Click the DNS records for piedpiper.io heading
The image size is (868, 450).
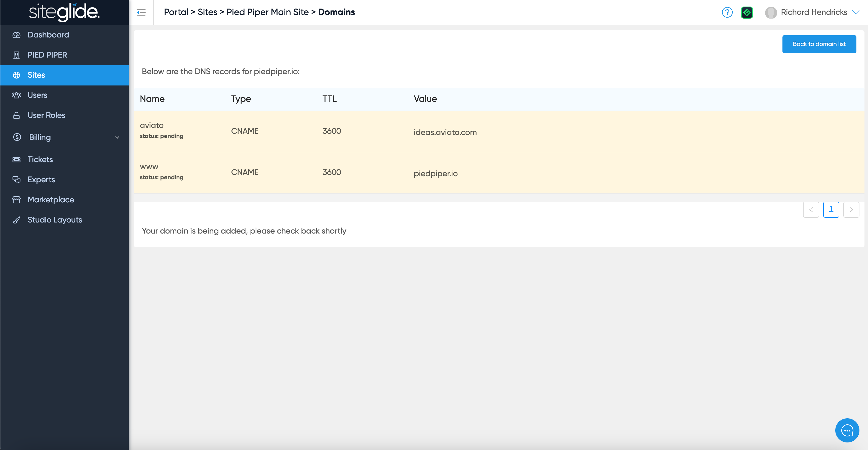click(x=221, y=72)
